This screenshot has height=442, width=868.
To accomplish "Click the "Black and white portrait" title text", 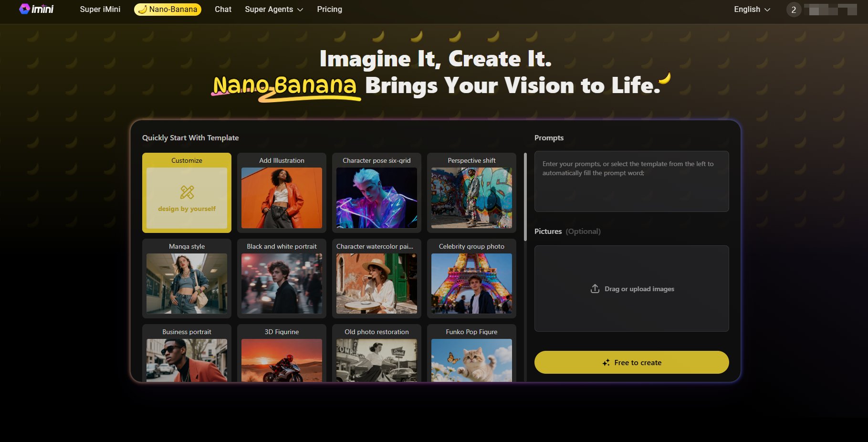I will pyautogui.click(x=282, y=246).
